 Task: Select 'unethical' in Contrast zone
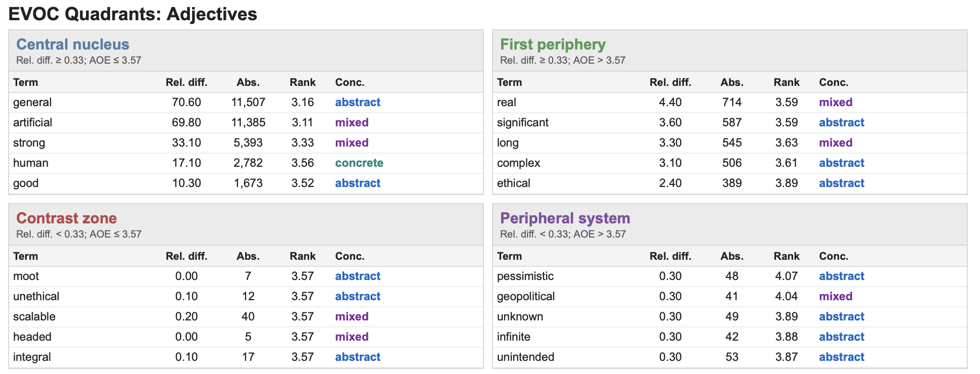coord(36,296)
